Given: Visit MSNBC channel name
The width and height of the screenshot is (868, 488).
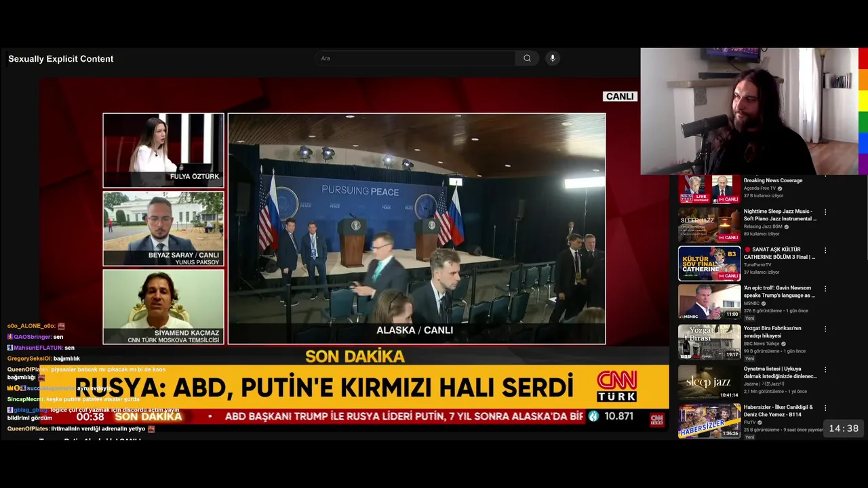Looking at the screenshot, I should click(753, 303).
